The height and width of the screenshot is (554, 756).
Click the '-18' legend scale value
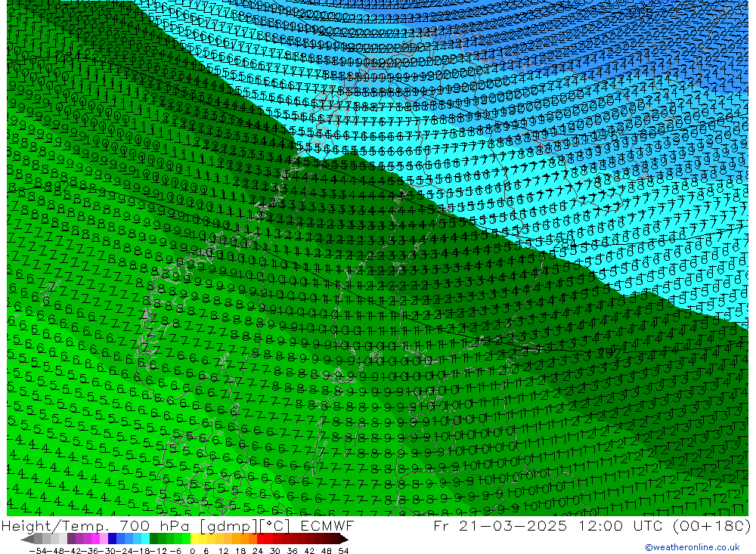click(141, 551)
